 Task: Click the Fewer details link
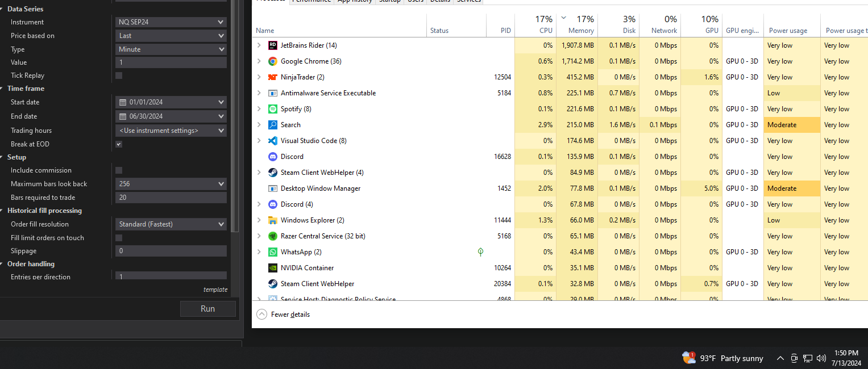(x=290, y=315)
